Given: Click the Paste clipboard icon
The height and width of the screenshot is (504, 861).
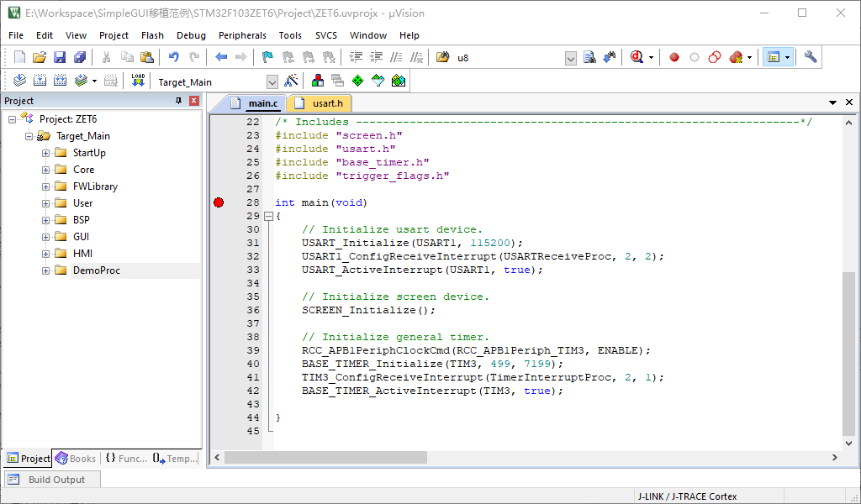Looking at the screenshot, I should pyautogui.click(x=146, y=57).
